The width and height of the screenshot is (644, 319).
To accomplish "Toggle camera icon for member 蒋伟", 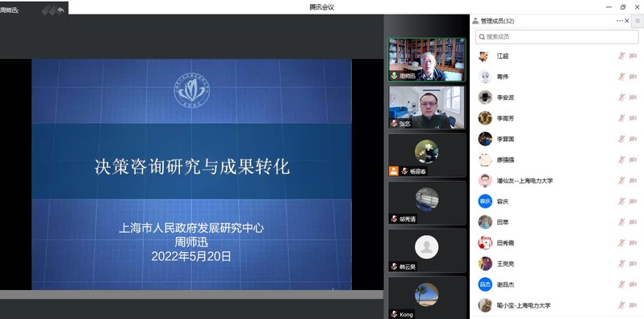I will [633, 77].
